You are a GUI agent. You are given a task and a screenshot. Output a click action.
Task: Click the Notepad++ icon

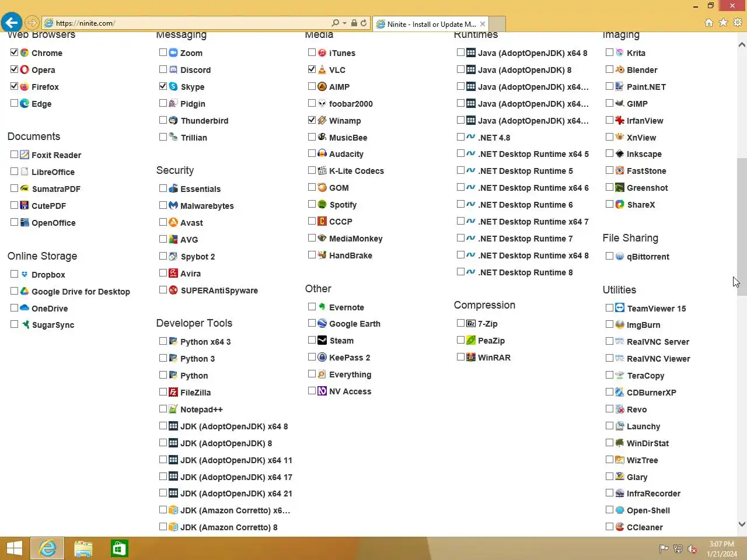(x=173, y=409)
